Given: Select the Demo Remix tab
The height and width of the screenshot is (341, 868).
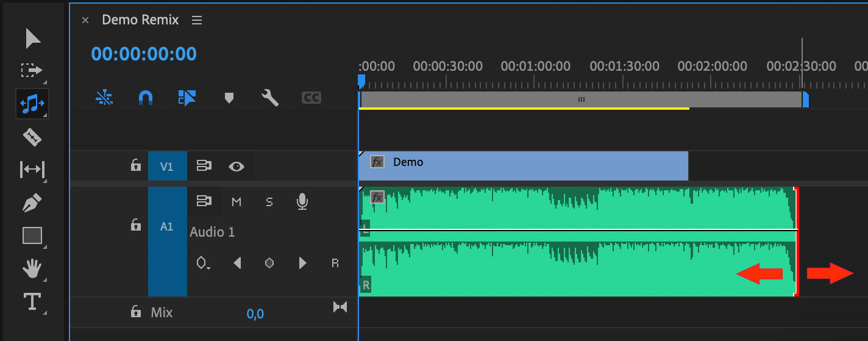Looking at the screenshot, I should pos(140,20).
